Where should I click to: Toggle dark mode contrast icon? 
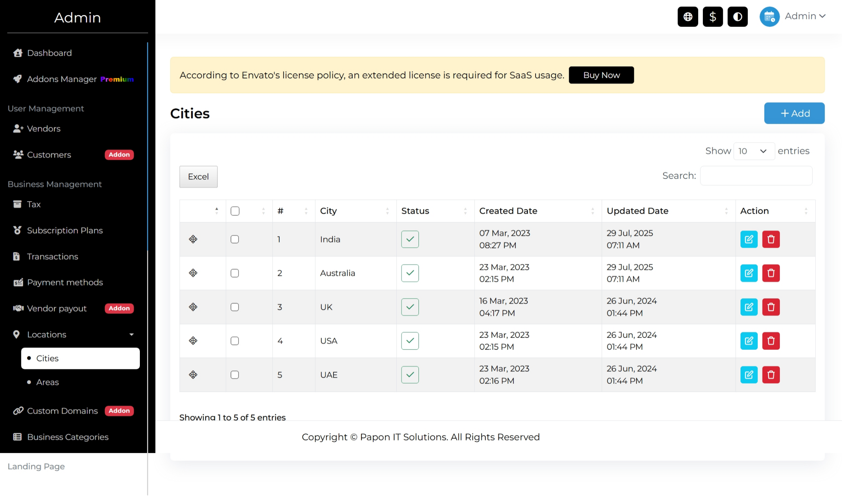point(738,17)
